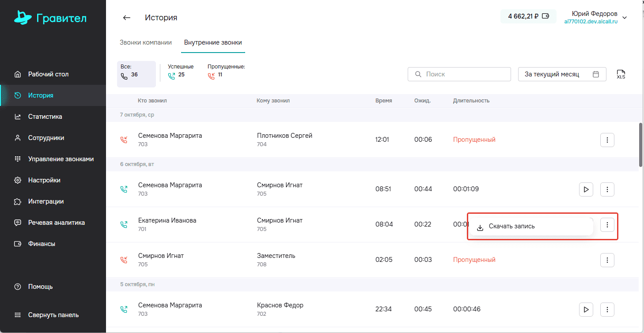Open more options for the 12:01 call

click(607, 140)
